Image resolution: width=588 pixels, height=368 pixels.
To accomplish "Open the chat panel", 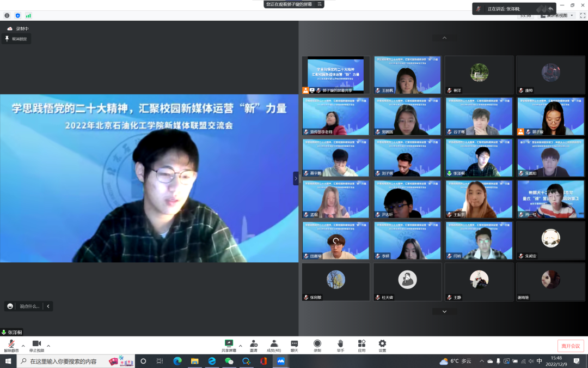I will point(295,343).
